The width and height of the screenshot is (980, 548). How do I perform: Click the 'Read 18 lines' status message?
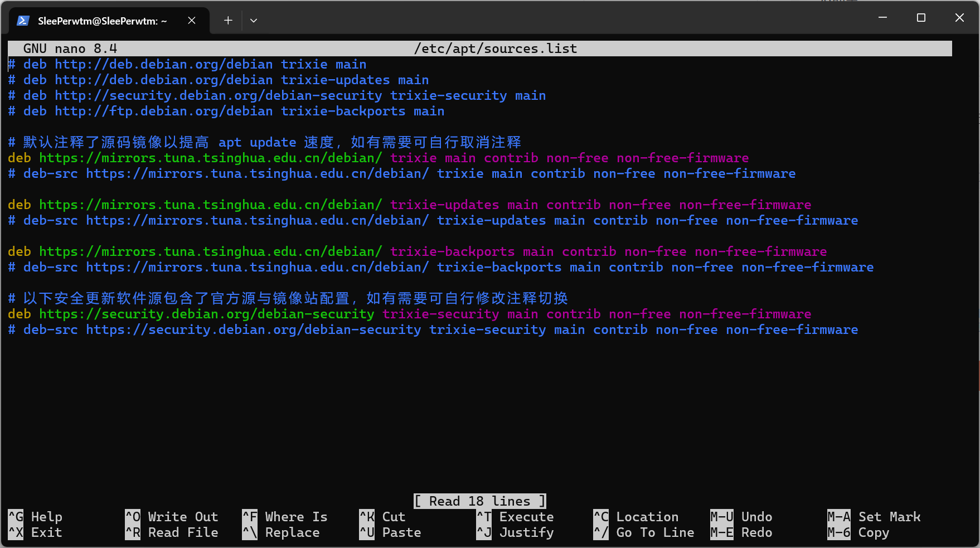(x=480, y=501)
